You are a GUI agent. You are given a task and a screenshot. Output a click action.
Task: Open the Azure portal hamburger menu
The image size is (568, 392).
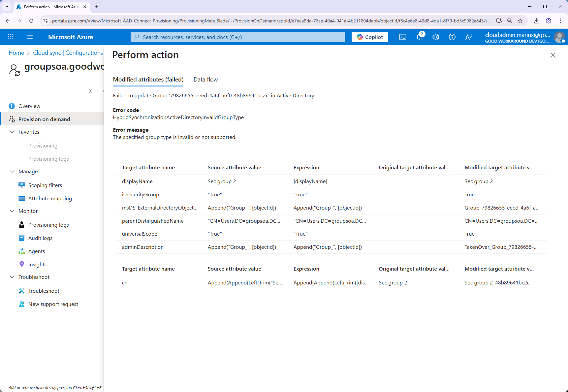(30, 37)
